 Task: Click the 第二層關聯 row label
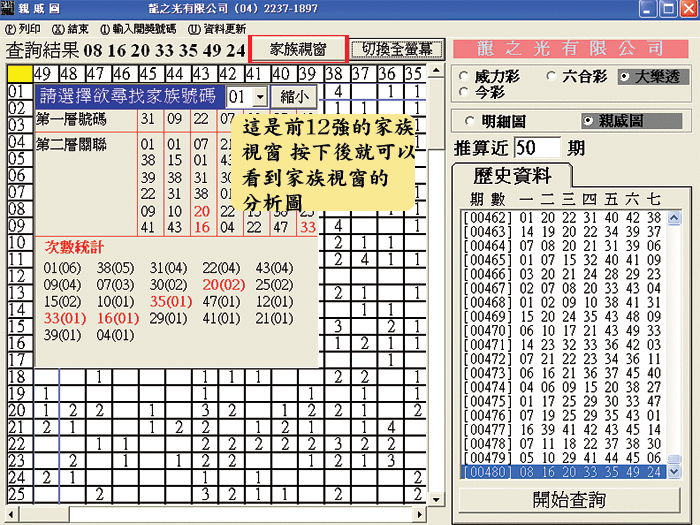[x=71, y=145]
